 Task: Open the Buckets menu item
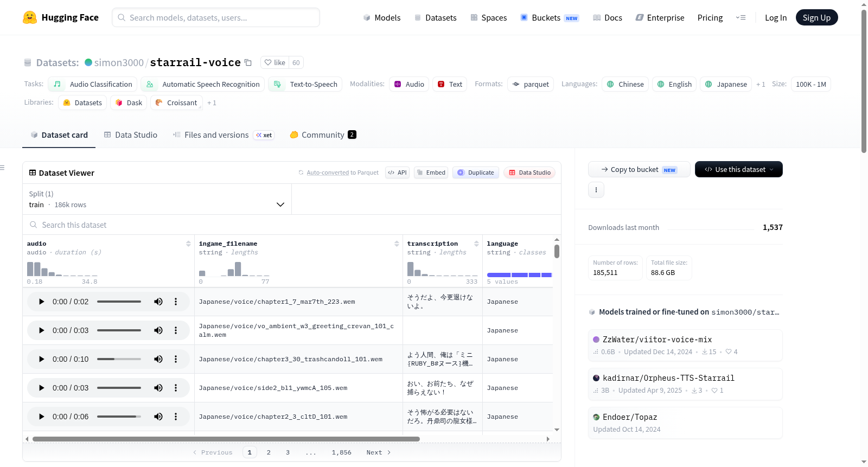pos(550,17)
